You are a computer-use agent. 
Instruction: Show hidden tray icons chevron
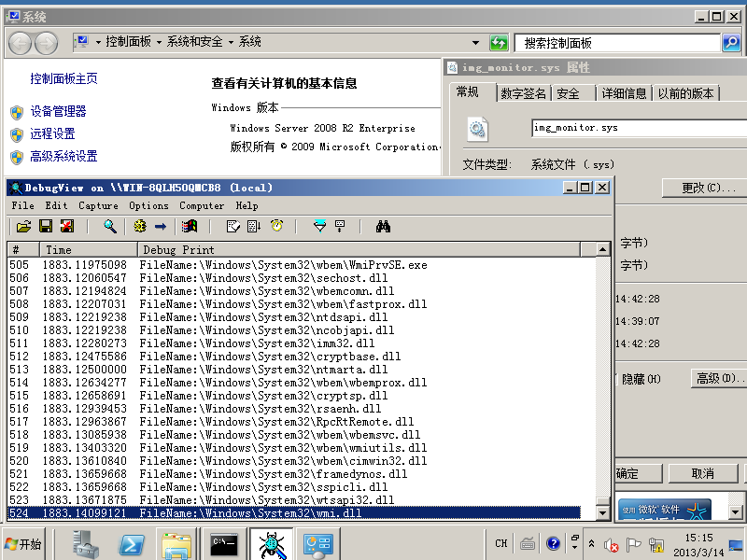pyautogui.click(x=592, y=543)
